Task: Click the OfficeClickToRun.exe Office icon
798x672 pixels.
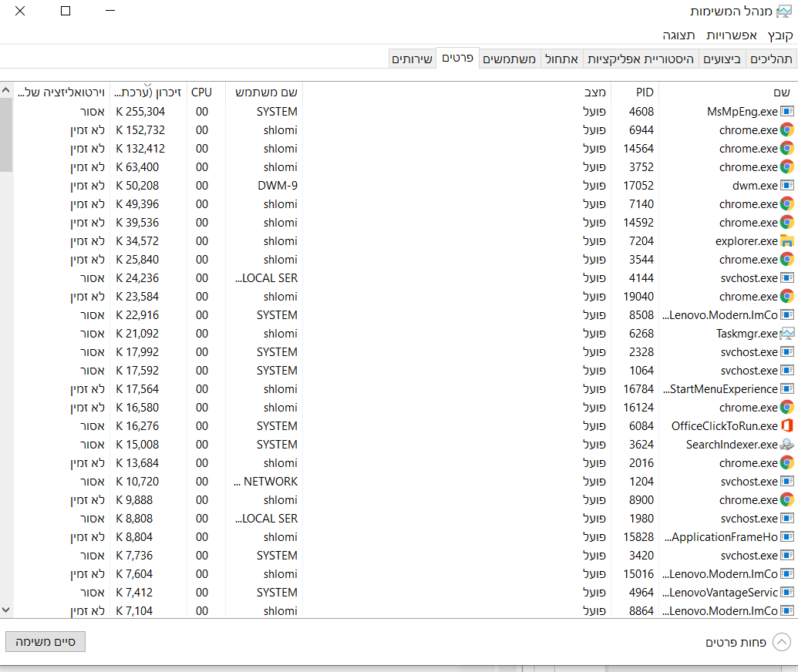Action: pos(786,426)
